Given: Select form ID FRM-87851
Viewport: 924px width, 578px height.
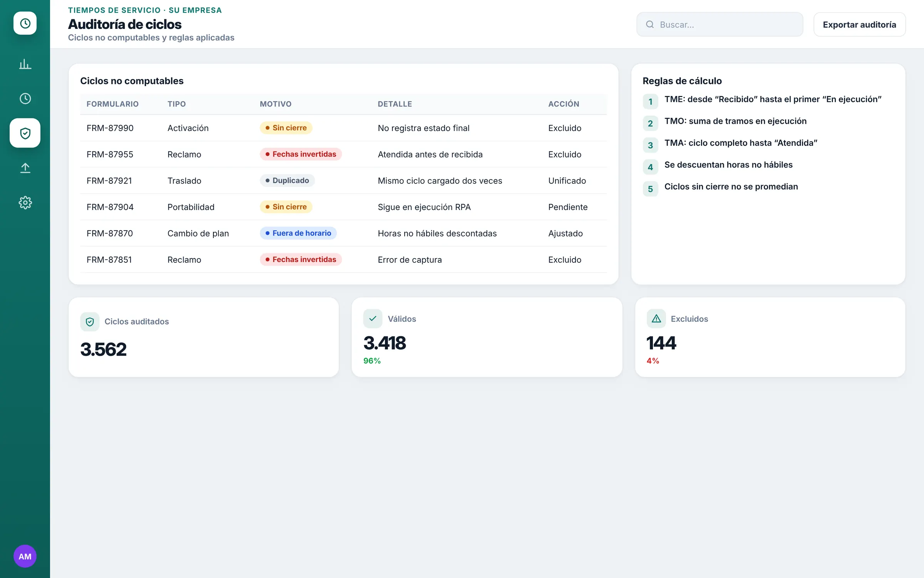Looking at the screenshot, I should 109,260.
